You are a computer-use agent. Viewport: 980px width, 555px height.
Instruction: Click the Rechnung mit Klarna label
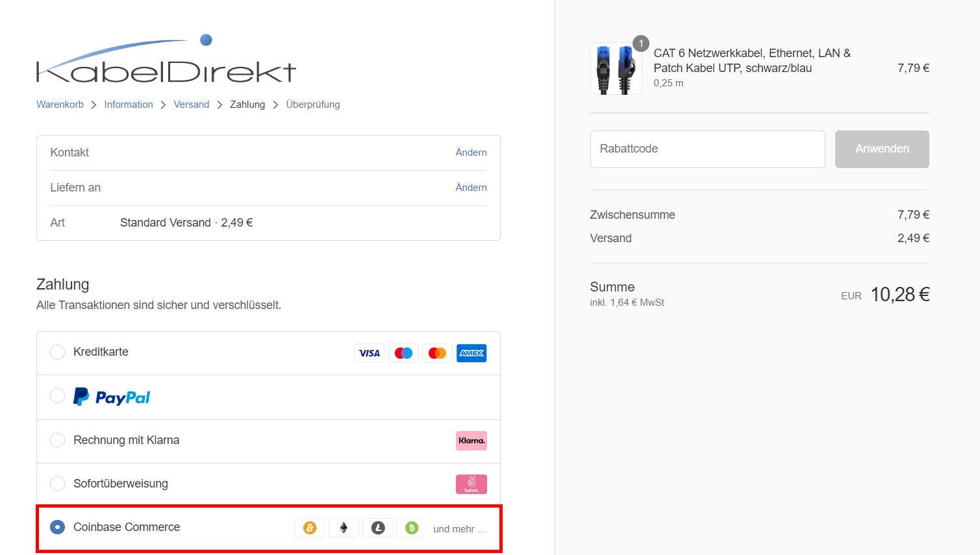(127, 440)
